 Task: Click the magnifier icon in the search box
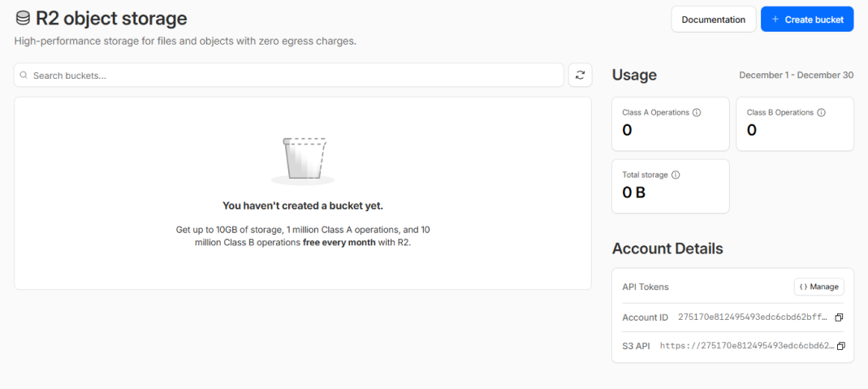click(24, 76)
